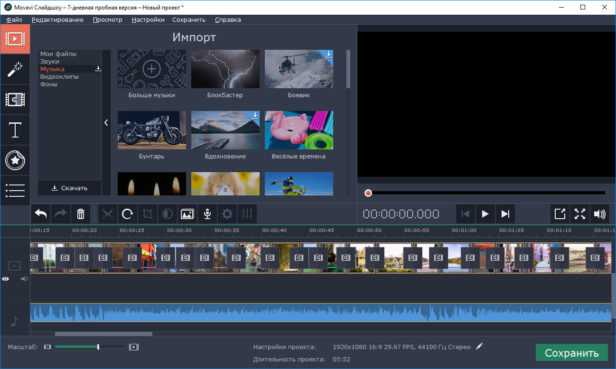Open the Import media tab icon
616x369 pixels.
15,39
